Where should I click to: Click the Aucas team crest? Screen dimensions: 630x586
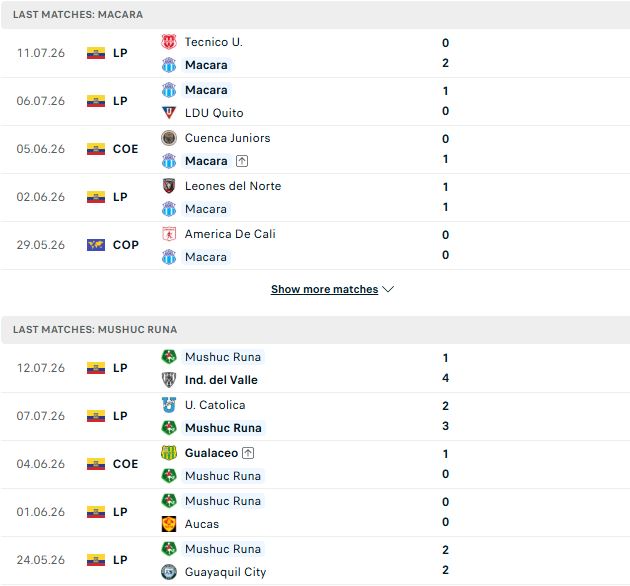click(x=169, y=524)
